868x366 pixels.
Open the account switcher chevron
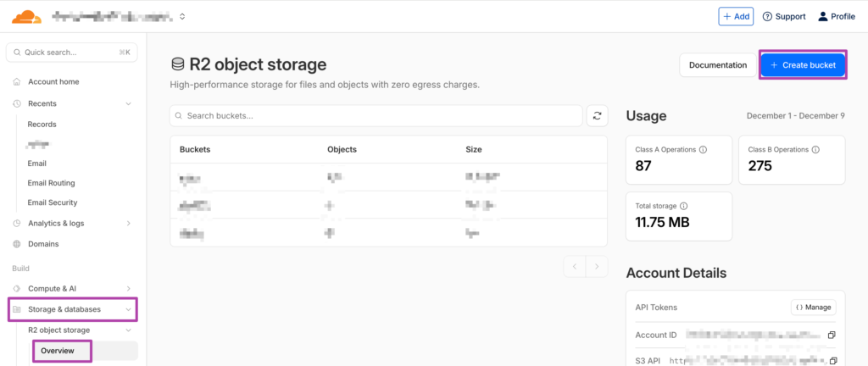tap(182, 17)
